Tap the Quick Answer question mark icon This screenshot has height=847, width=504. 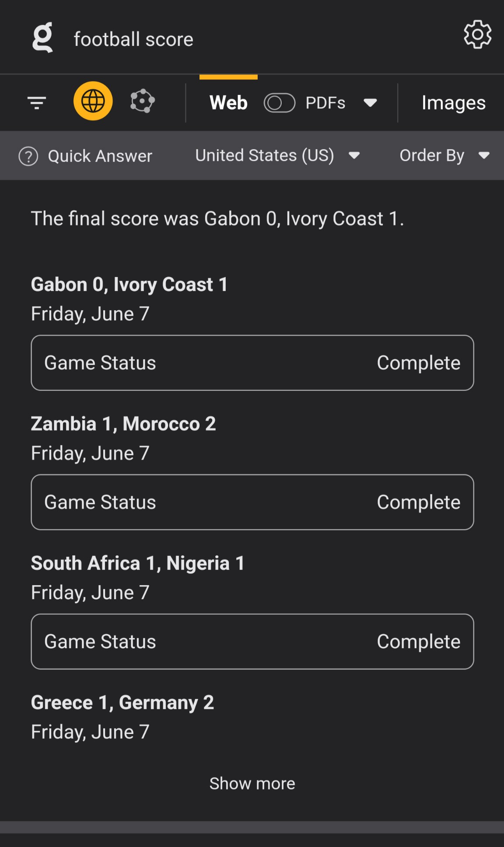click(x=28, y=156)
